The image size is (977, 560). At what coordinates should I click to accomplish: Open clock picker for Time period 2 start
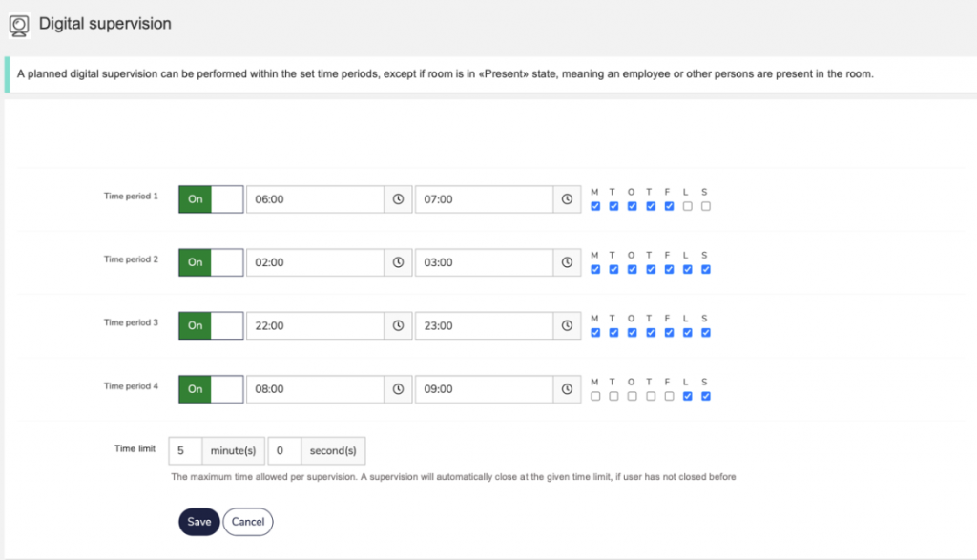[x=398, y=262]
